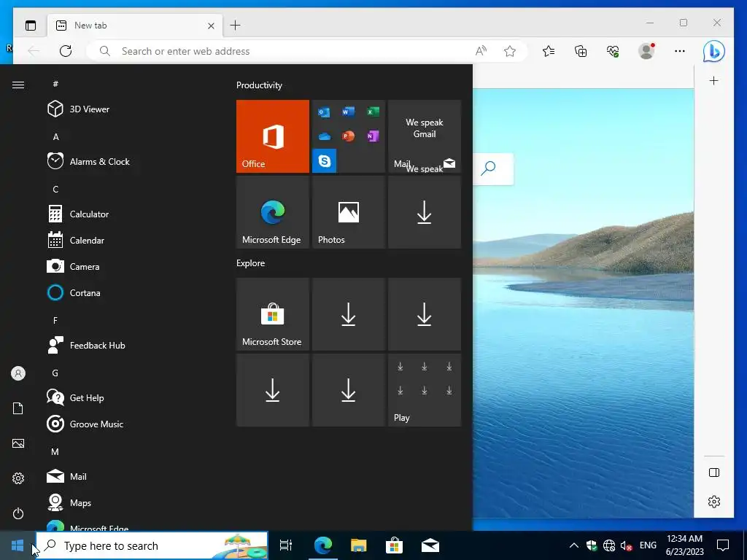Screen dimensions: 747x560
Task: Open Collections in Edge
Action: tap(581, 51)
